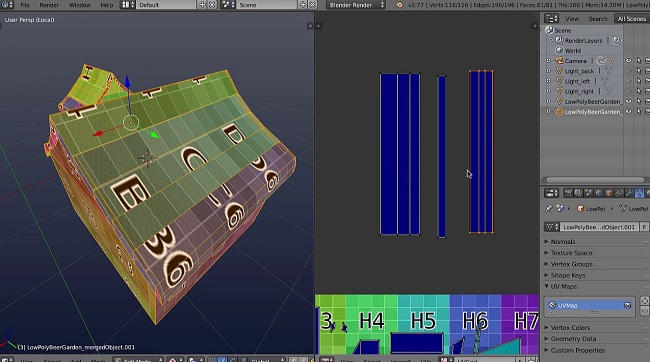Collapse the UV Maps panel
650x362 pixels.
[x=563, y=287]
